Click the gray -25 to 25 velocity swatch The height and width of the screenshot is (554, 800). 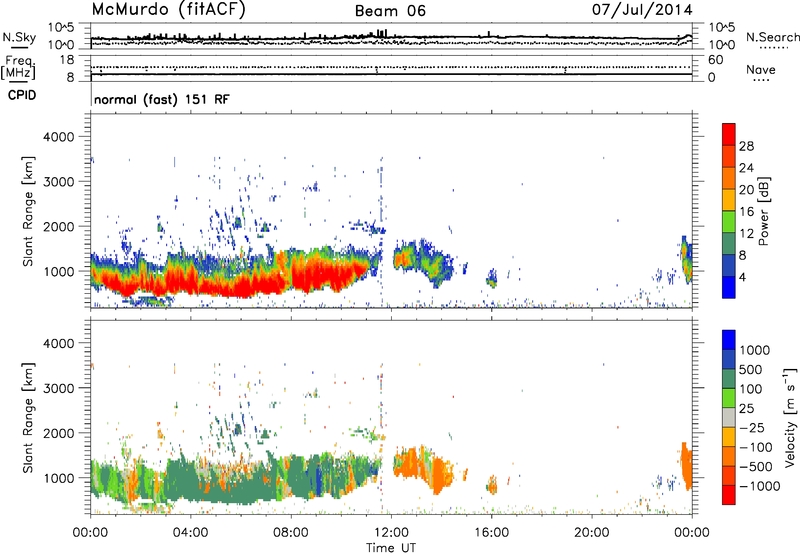pos(729,417)
